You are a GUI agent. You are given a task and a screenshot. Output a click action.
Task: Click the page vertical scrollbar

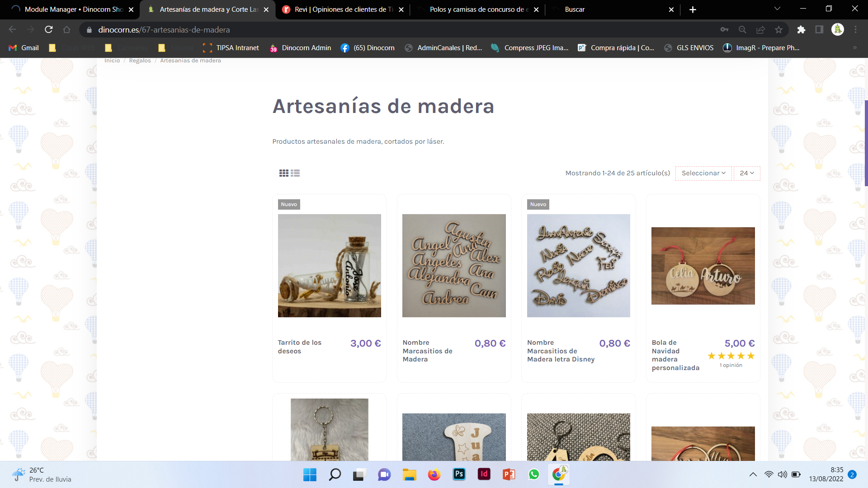click(866, 143)
